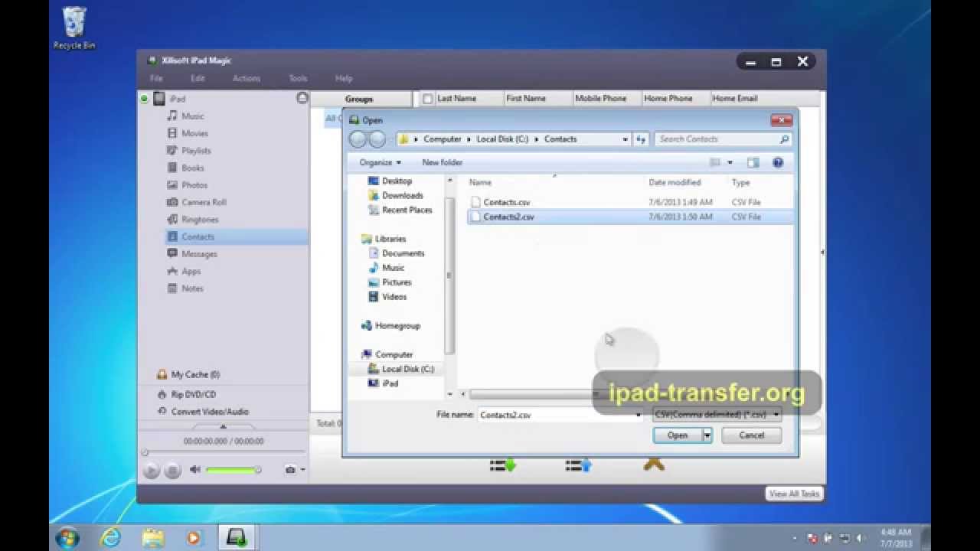980x551 pixels.
Task: Click the playback progress slider
Action: tap(224, 452)
